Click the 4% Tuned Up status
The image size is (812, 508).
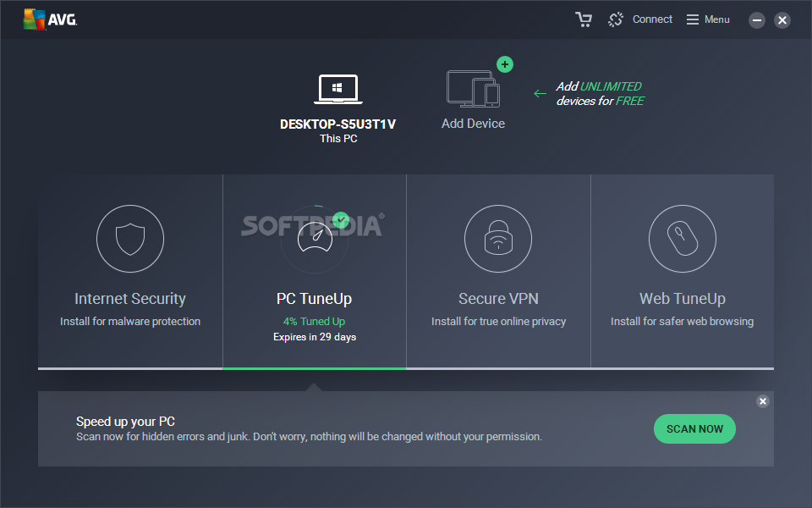315,322
